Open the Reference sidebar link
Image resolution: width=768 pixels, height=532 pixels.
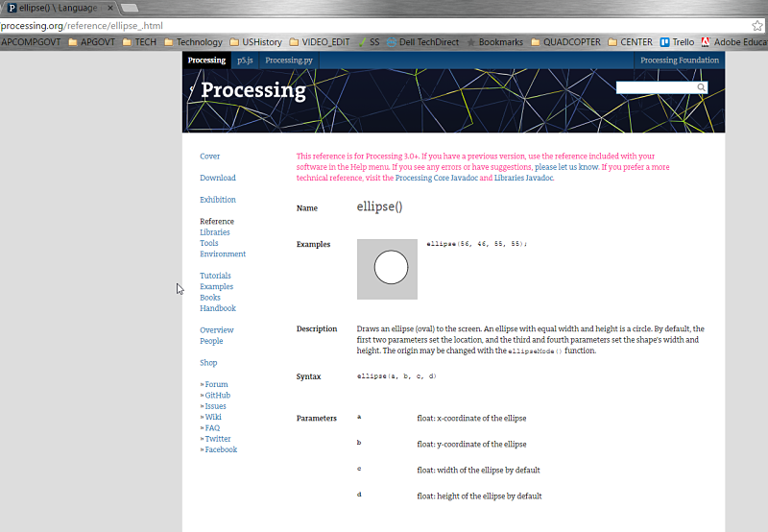point(217,222)
